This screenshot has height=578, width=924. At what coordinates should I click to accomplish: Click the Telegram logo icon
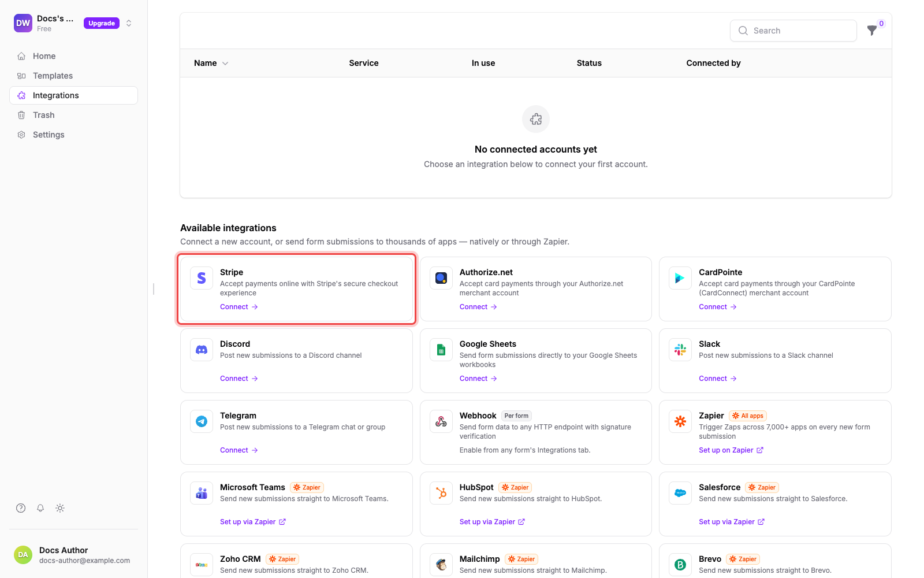click(202, 421)
